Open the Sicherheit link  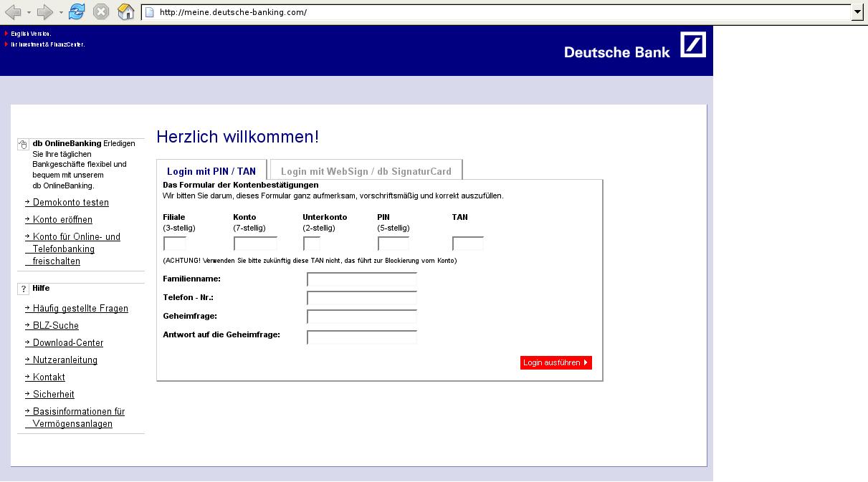tap(54, 395)
